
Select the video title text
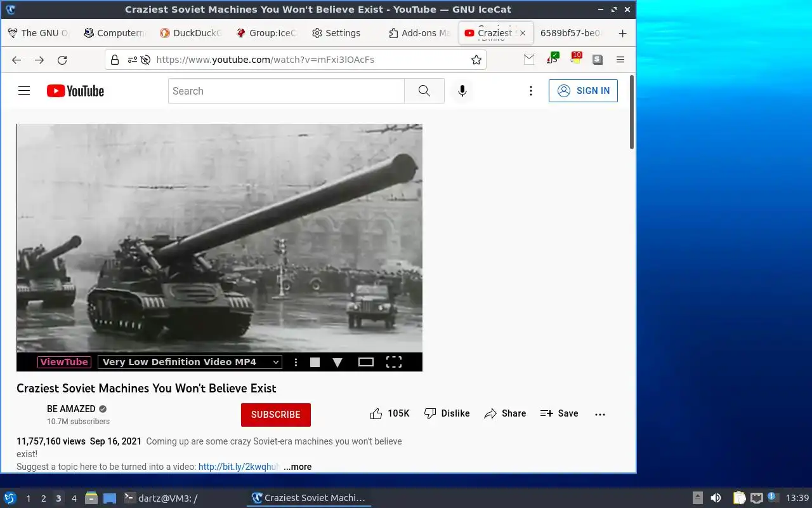coord(147,388)
